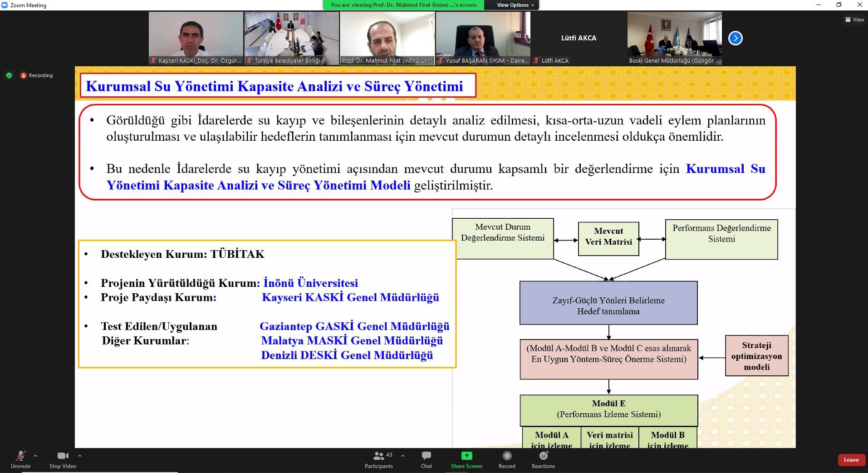Start recording with Record button
Viewport: 868px width, 473px height.
pyautogui.click(x=507, y=459)
